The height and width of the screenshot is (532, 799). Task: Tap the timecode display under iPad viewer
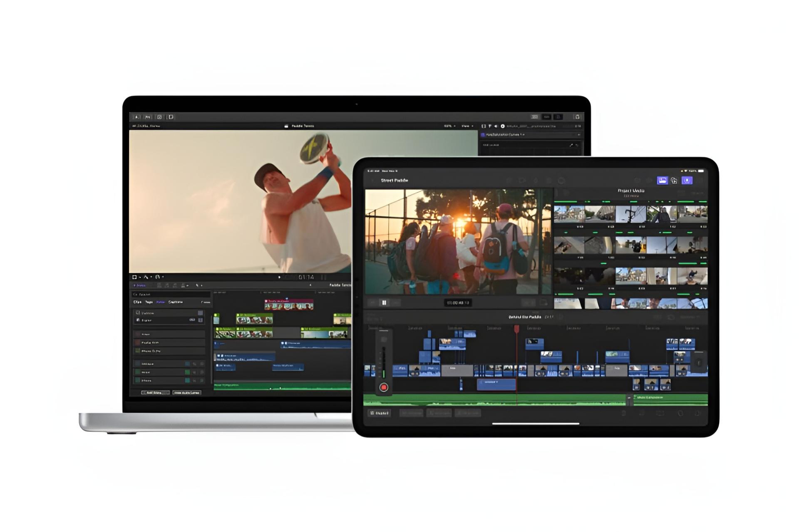pyautogui.click(x=458, y=302)
